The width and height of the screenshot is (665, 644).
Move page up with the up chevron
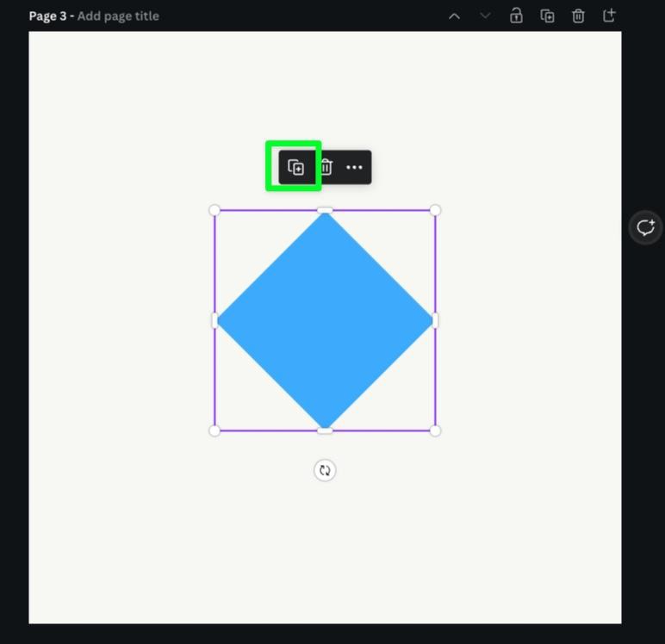[x=454, y=16]
